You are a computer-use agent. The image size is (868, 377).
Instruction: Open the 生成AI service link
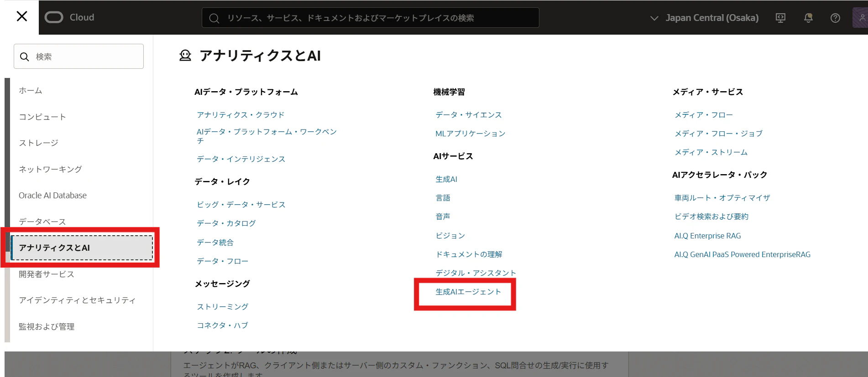coord(446,179)
